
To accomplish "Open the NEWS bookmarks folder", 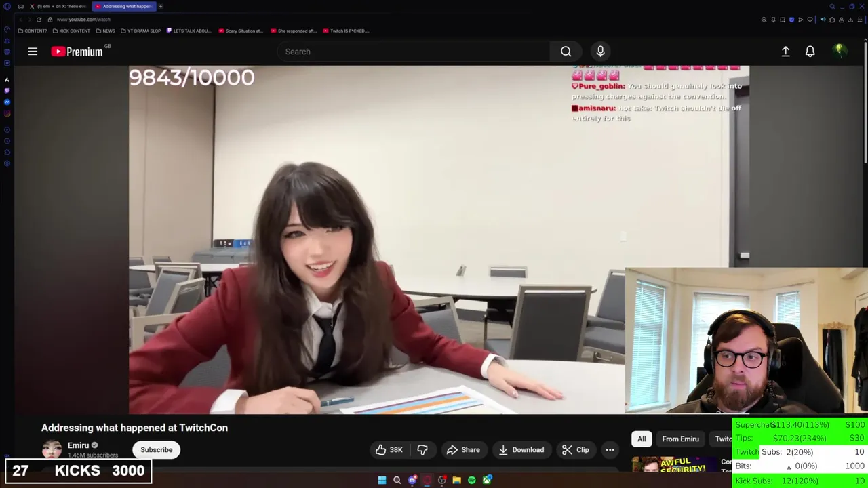I will coord(105,30).
